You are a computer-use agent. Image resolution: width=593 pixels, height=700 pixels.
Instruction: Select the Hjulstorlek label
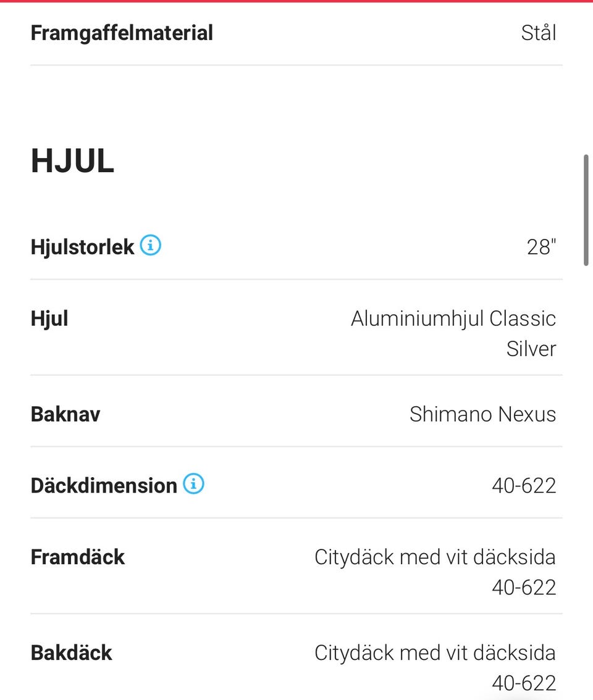coord(82,247)
